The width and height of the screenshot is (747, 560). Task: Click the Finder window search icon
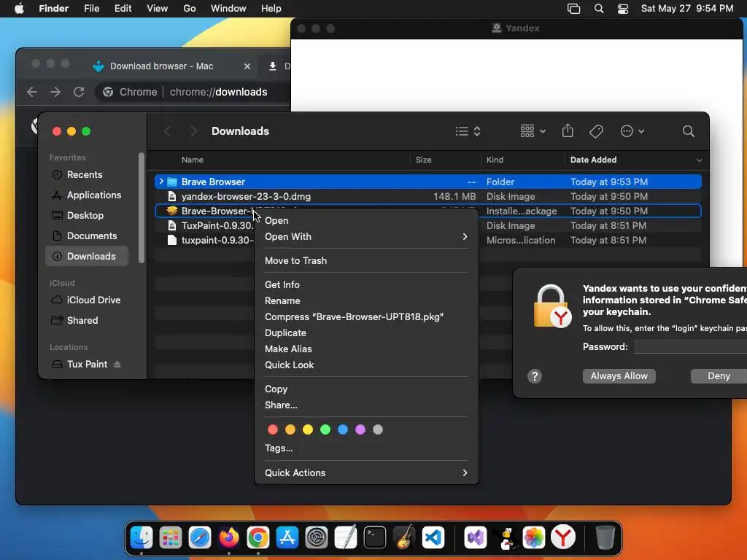[688, 131]
